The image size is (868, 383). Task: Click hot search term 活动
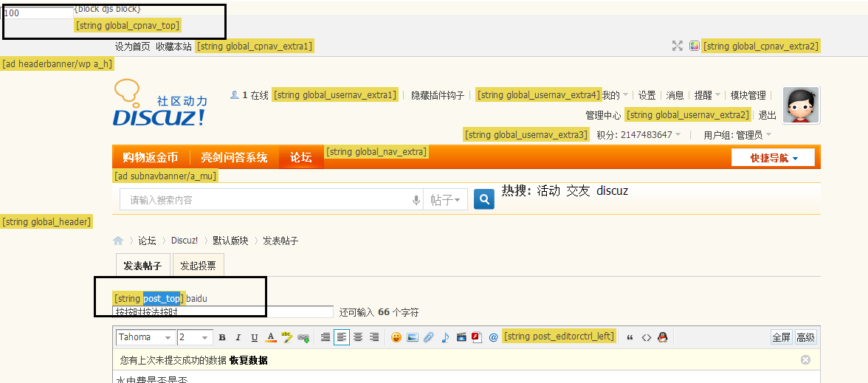tap(548, 190)
